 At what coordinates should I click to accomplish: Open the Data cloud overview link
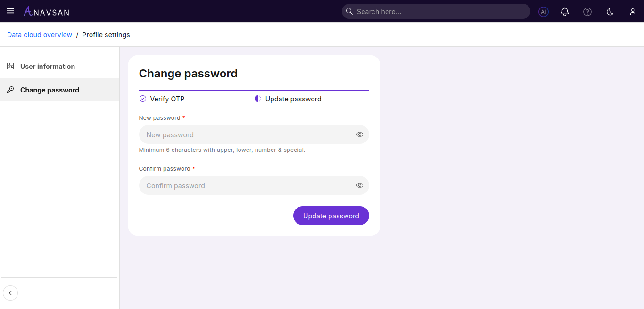pos(40,34)
